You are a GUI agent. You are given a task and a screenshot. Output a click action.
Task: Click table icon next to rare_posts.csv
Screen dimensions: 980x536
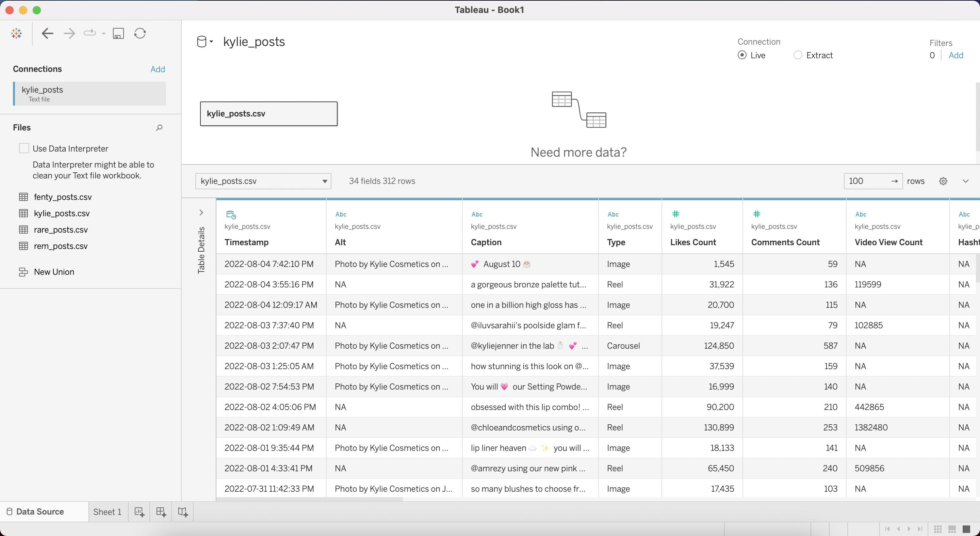[23, 230]
